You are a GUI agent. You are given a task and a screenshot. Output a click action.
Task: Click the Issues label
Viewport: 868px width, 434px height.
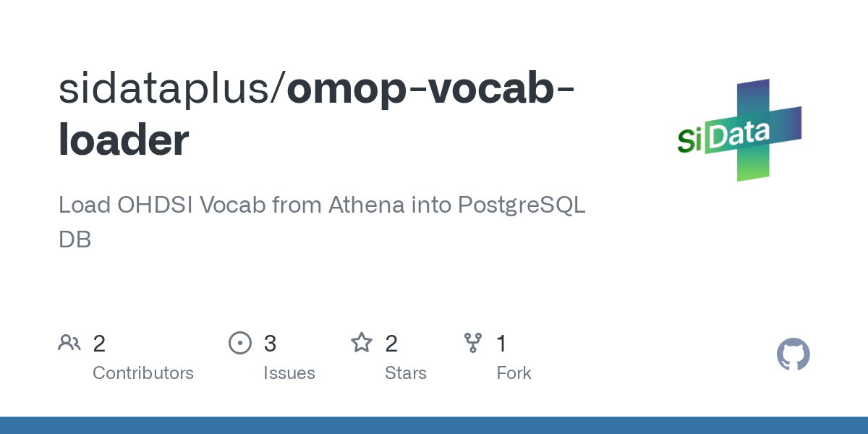[289, 373]
